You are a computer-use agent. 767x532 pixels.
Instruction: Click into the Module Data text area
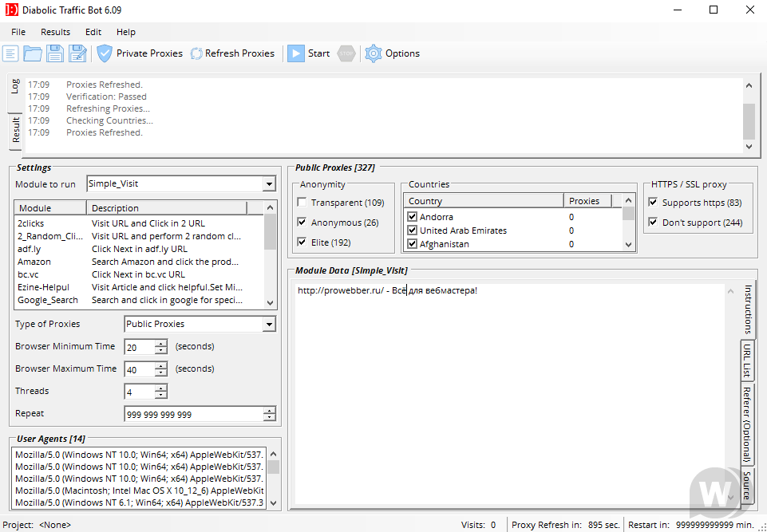click(x=510, y=394)
